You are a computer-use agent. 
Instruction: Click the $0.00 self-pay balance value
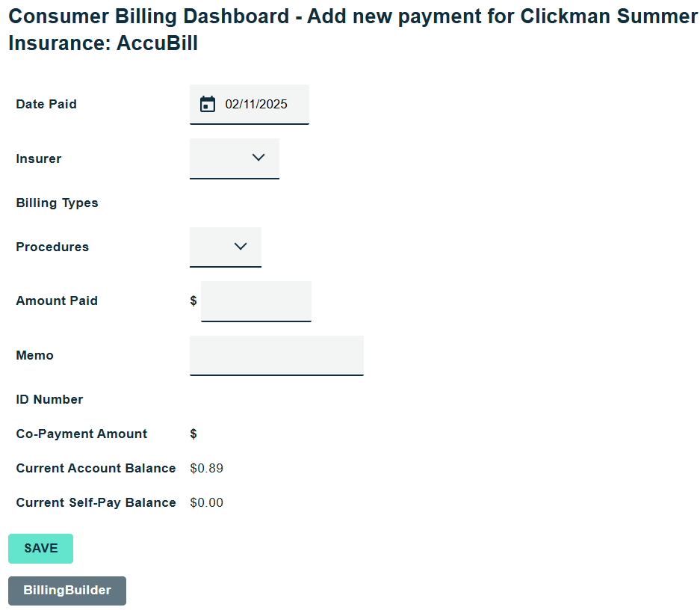pos(207,503)
